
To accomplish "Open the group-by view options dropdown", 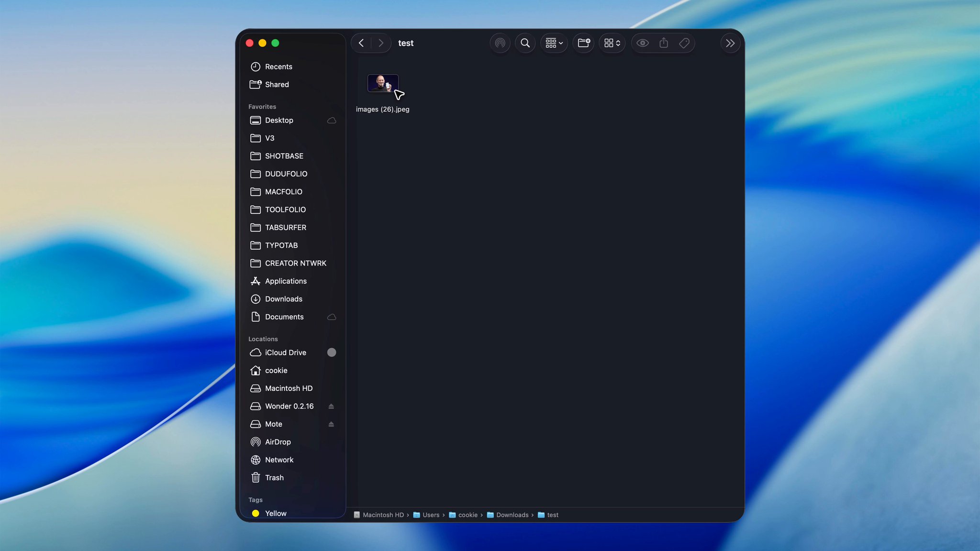I will coord(554,43).
